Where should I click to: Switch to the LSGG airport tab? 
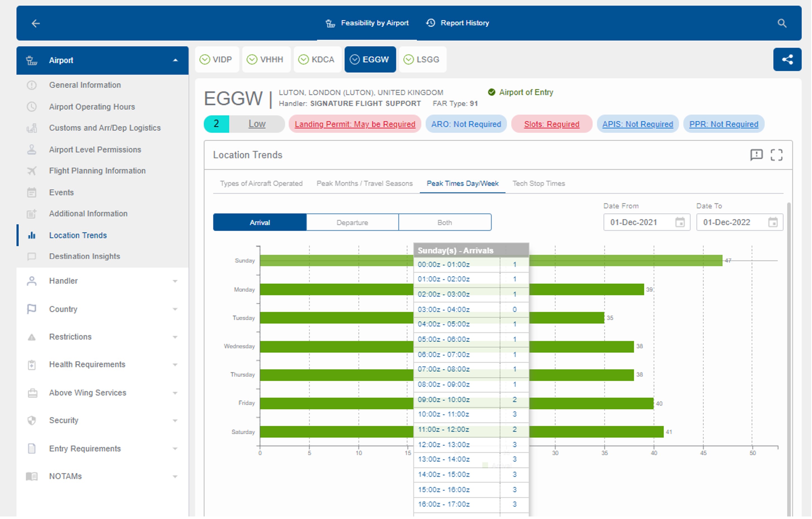pyautogui.click(x=423, y=60)
